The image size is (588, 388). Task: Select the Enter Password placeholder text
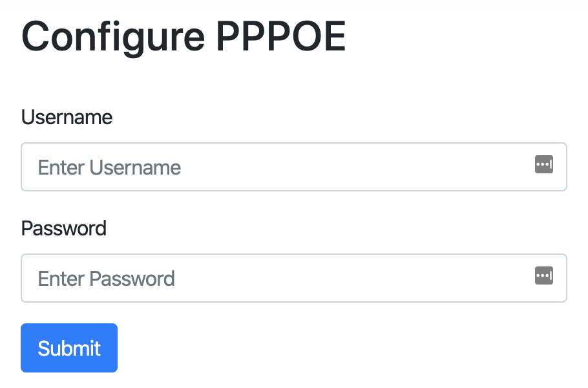point(106,279)
